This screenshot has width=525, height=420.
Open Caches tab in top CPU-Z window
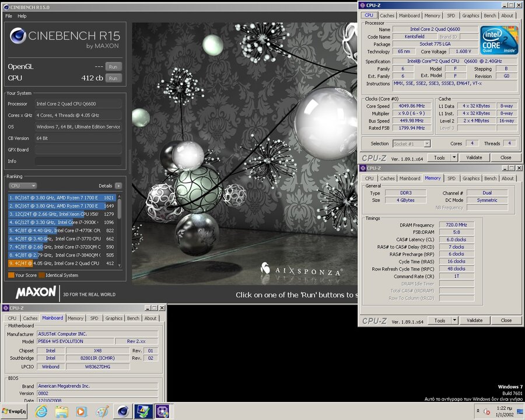(x=387, y=15)
